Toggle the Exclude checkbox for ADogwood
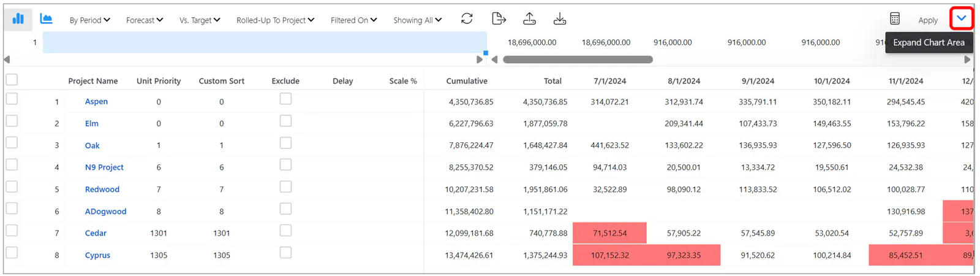This screenshot has width=980, height=276. pos(285,209)
